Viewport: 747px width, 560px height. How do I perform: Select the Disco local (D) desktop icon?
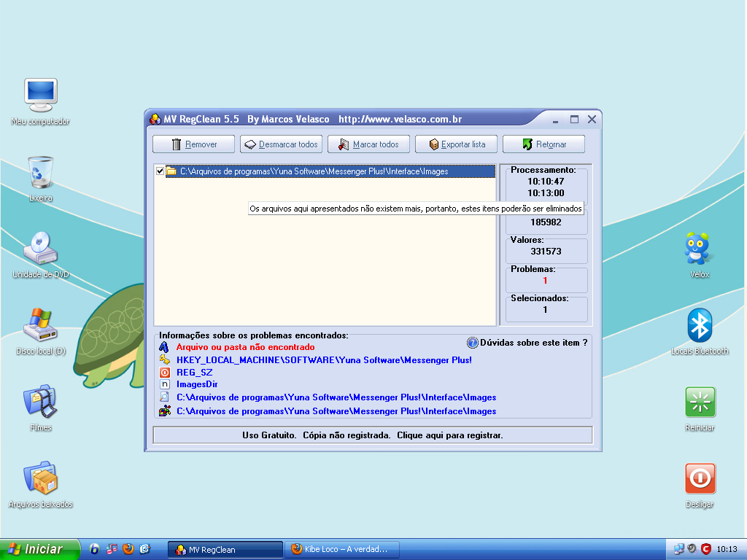tap(41, 332)
